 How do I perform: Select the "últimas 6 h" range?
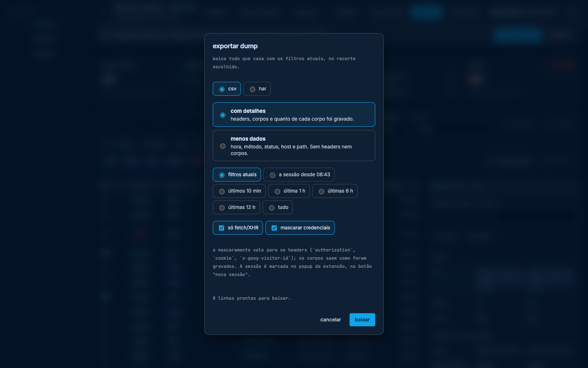click(335, 191)
